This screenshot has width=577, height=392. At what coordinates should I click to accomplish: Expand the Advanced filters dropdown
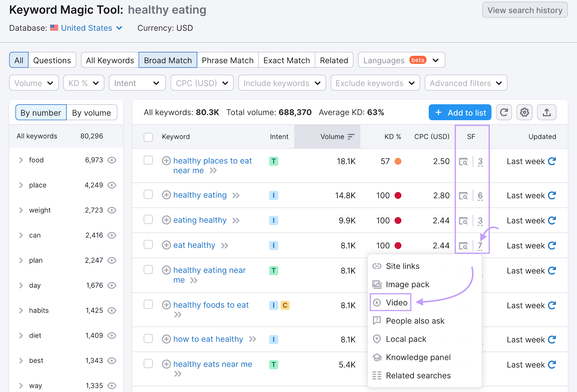coord(466,83)
